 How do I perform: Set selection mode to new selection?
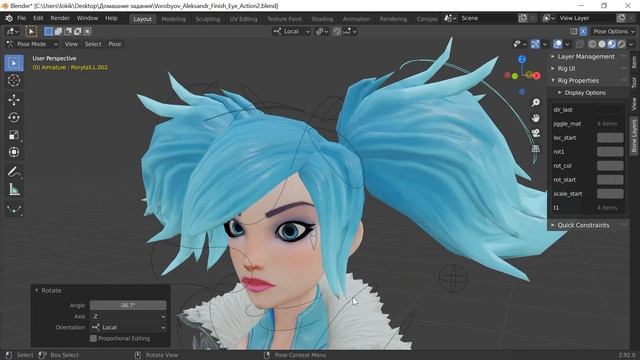(49, 31)
